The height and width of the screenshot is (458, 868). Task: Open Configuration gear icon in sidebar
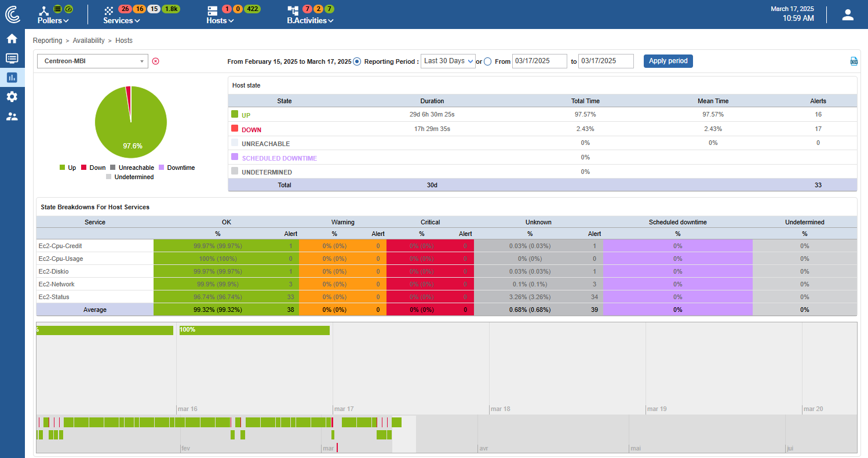(x=12, y=97)
